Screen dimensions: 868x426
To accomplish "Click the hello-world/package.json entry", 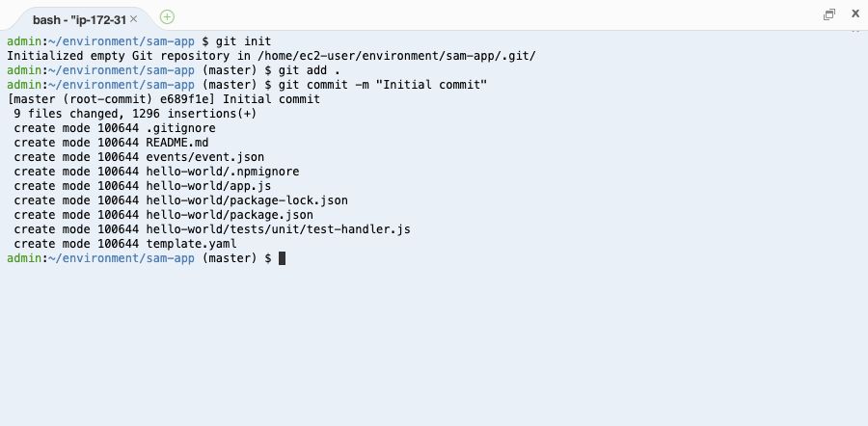I will [230, 215].
